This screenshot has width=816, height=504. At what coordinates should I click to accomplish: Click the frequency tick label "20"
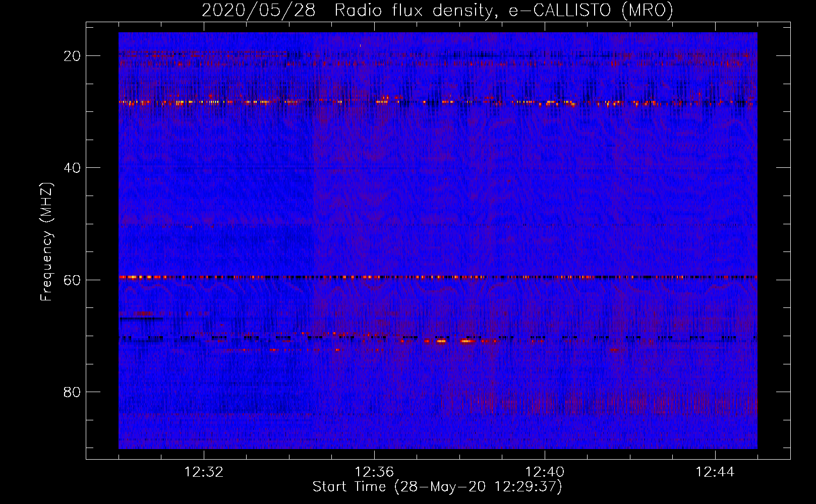pyautogui.click(x=72, y=56)
